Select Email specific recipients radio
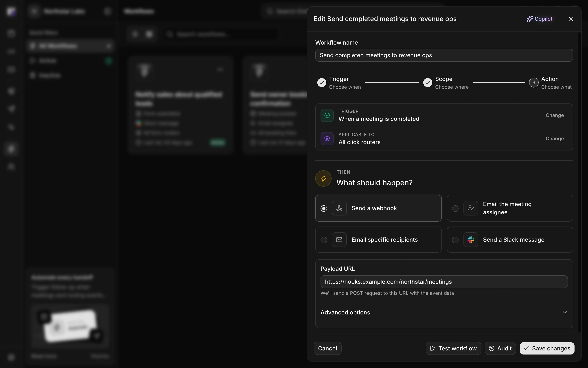Screen dimensions: 588x368 tap(324, 240)
